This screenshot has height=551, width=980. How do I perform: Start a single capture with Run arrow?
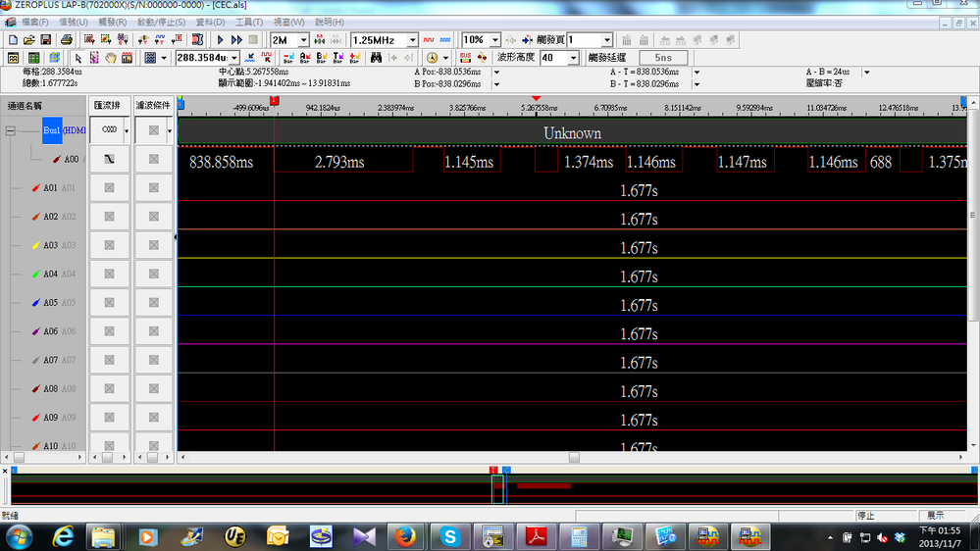(220, 40)
